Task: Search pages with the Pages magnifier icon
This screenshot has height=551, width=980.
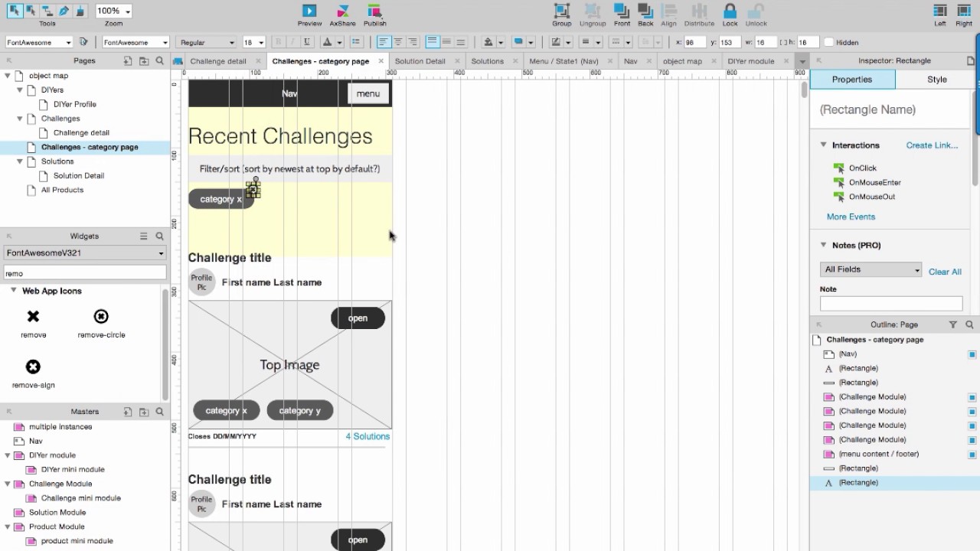Action: 159,61
